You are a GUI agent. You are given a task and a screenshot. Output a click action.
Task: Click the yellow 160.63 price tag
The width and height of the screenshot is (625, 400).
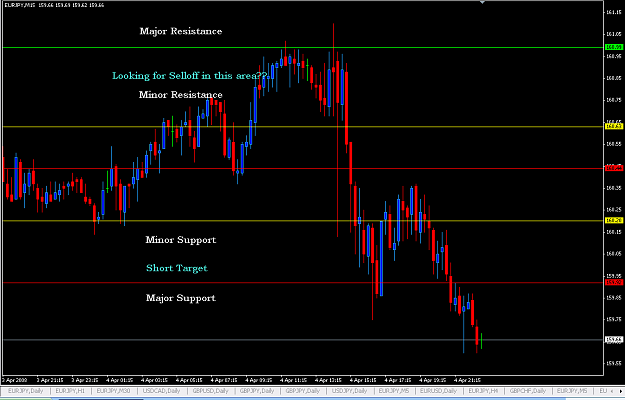(614, 127)
